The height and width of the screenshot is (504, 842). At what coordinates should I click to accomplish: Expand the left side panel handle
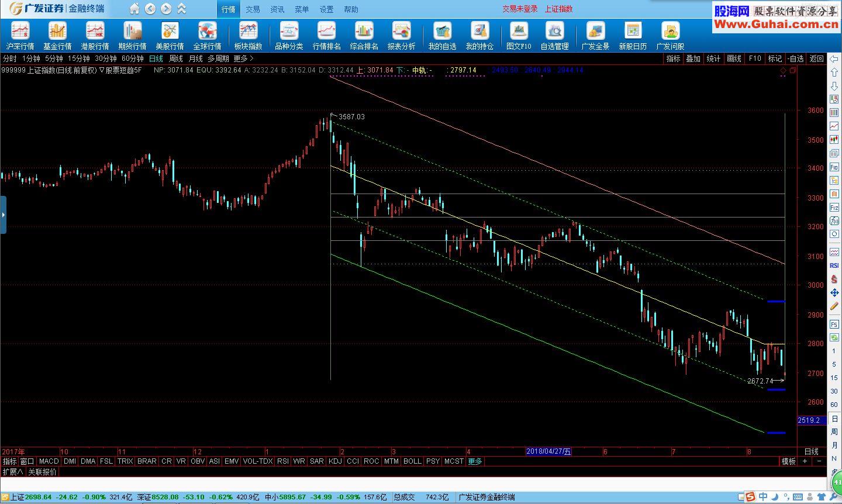pyautogui.click(x=3, y=215)
